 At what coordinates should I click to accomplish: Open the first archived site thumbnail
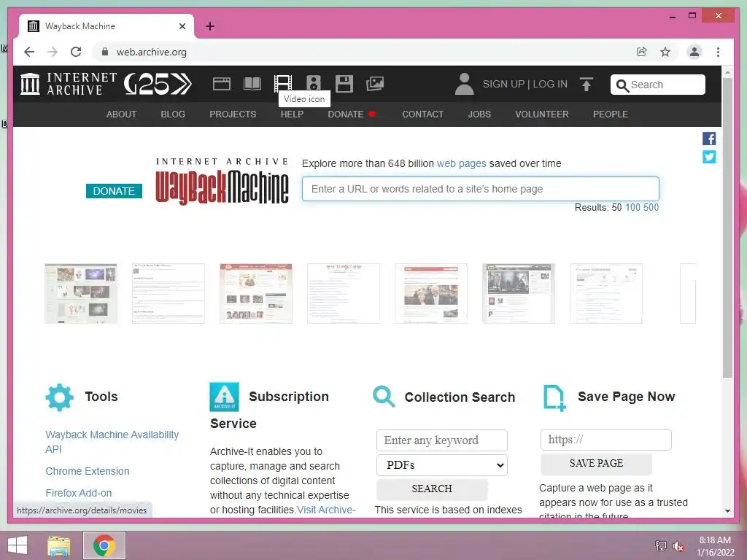point(80,293)
